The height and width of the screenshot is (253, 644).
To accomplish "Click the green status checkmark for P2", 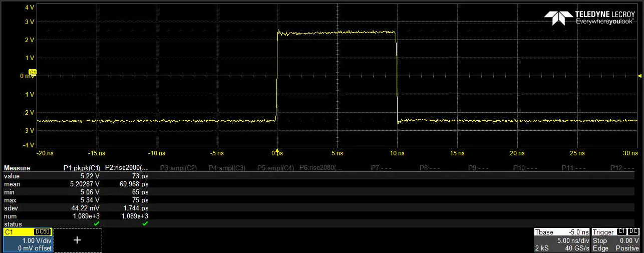I will pyautogui.click(x=145, y=223).
